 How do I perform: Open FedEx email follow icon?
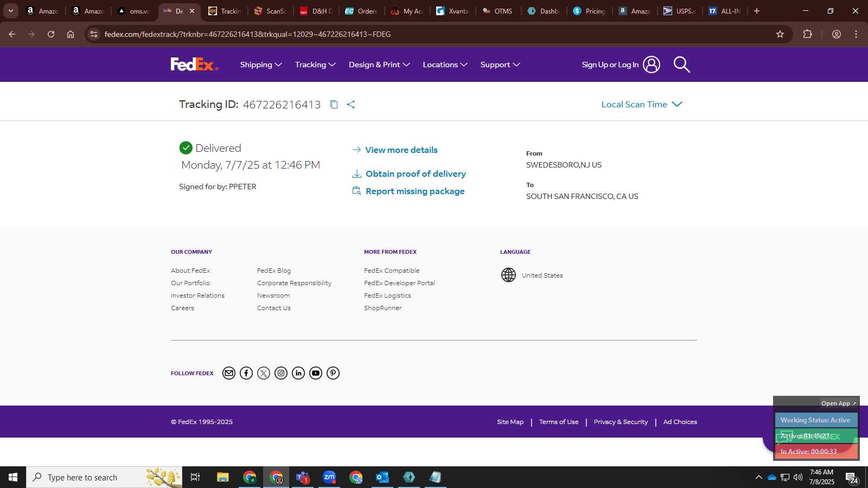(229, 373)
